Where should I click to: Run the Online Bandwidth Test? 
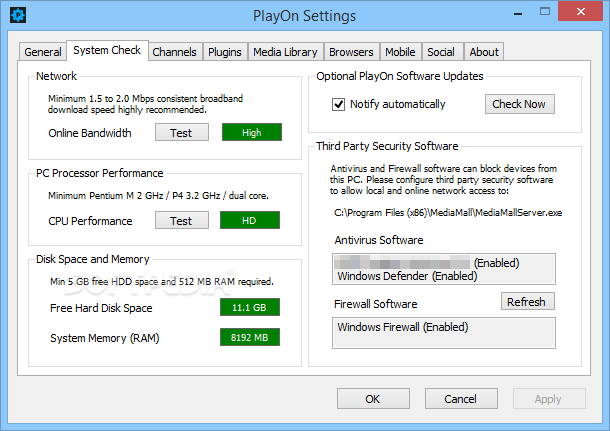pos(182,133)
